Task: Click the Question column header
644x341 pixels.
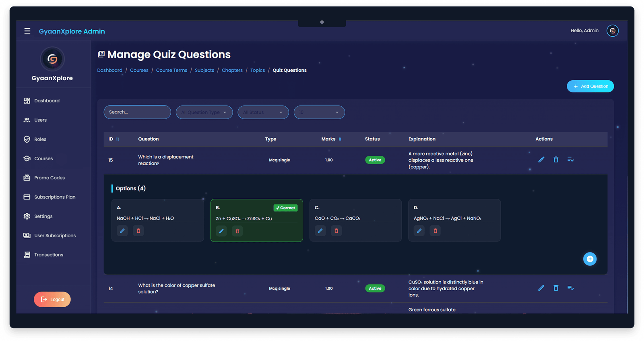Action: click(x=149, y=139)
